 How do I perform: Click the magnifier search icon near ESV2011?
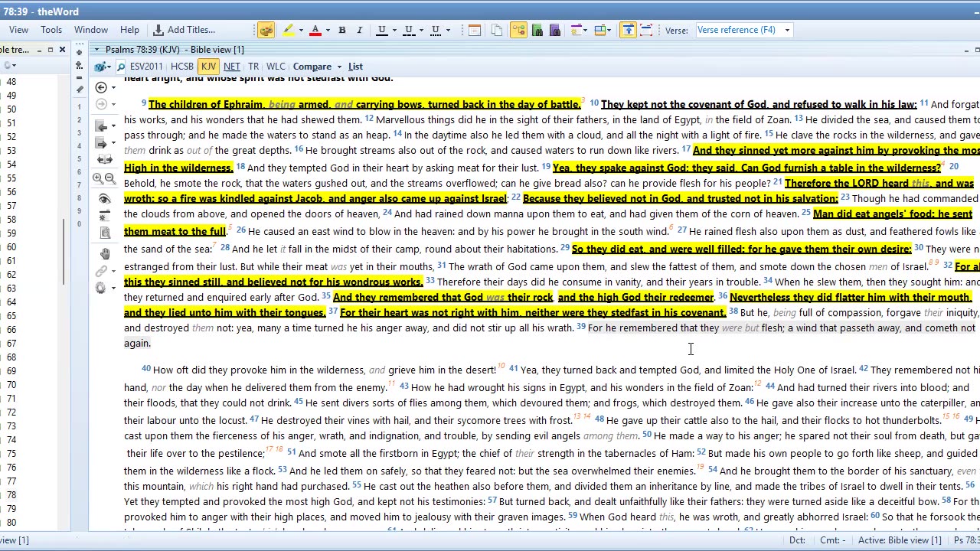[120, 67]
